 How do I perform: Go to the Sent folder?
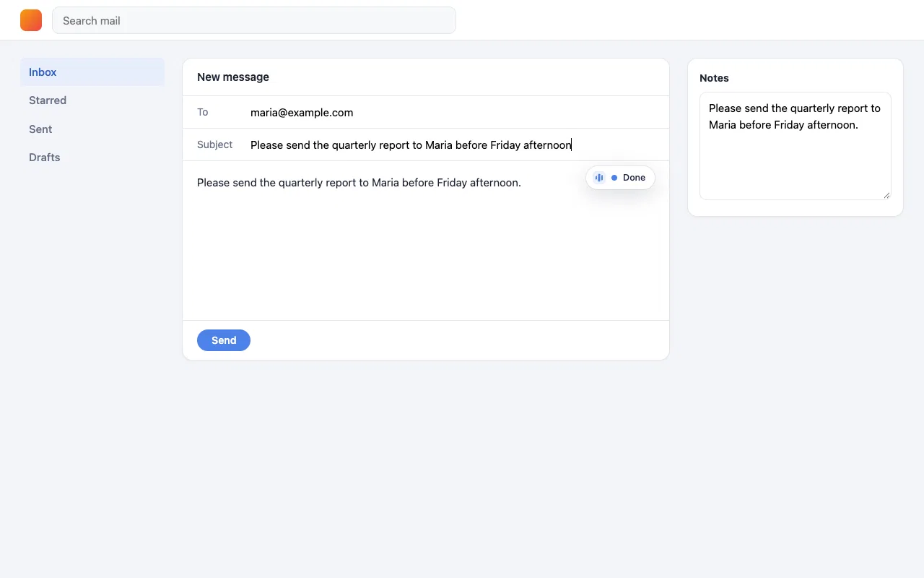click(x=92, y=129)
